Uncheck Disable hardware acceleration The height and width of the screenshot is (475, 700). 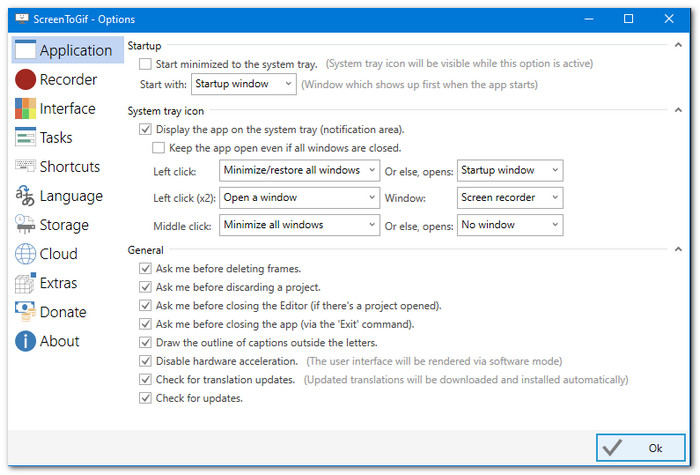click(x=145, y=361)
